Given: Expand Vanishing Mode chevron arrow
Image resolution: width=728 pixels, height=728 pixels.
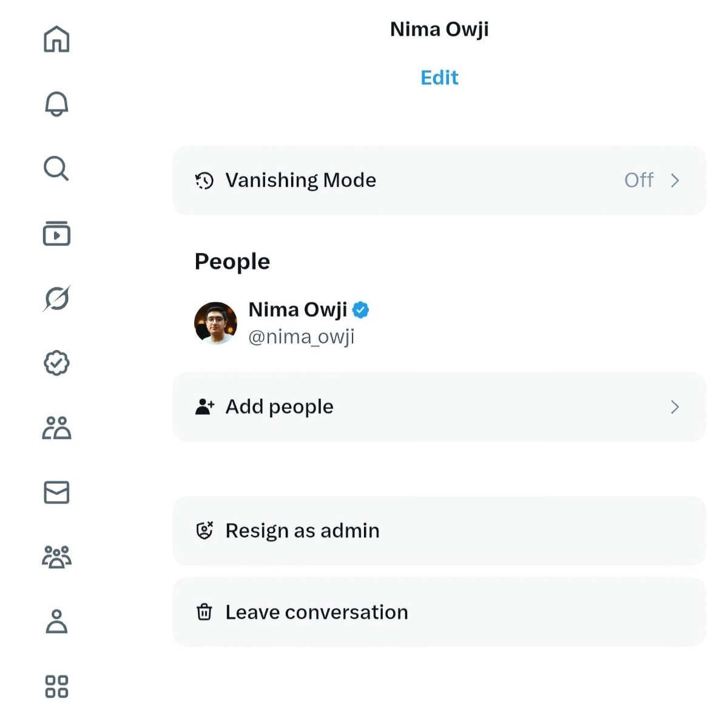Looking at the screenshot, I should point(675,180).
